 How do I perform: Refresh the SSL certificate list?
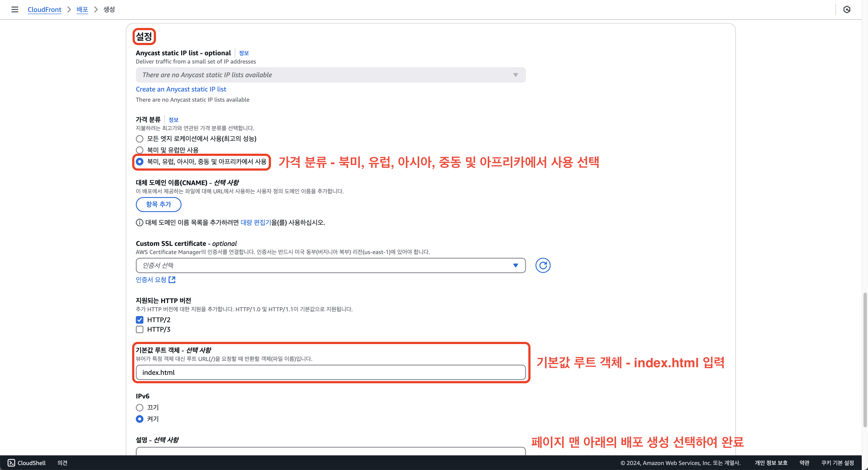click(x=543, y=265)
